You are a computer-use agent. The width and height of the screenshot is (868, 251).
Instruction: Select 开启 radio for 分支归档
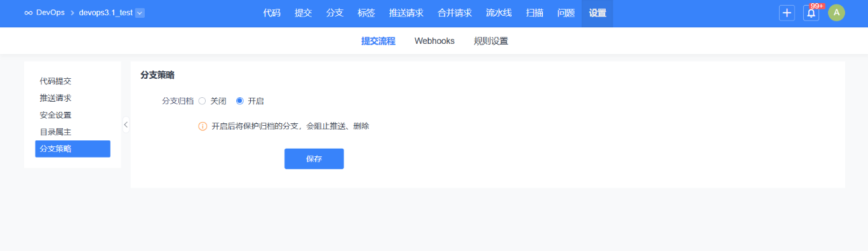click(x=239, y=100)
